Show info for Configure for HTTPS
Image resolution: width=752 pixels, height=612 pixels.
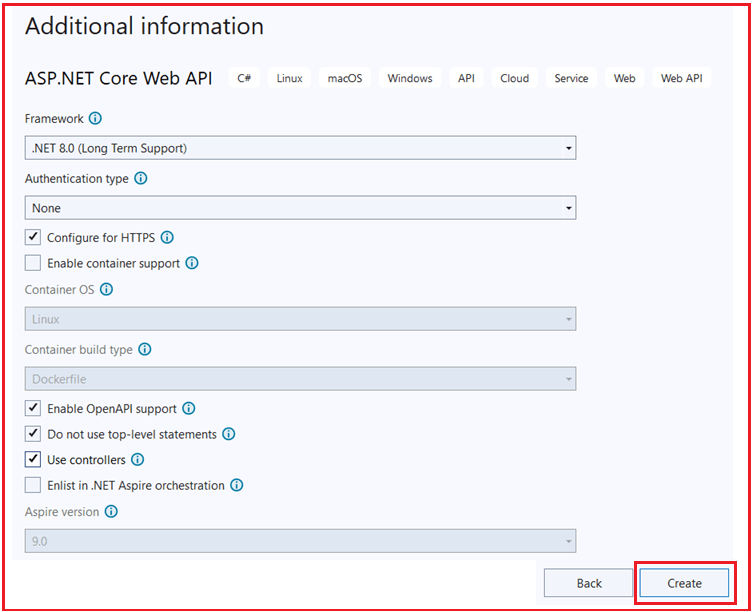pos(167,237)
